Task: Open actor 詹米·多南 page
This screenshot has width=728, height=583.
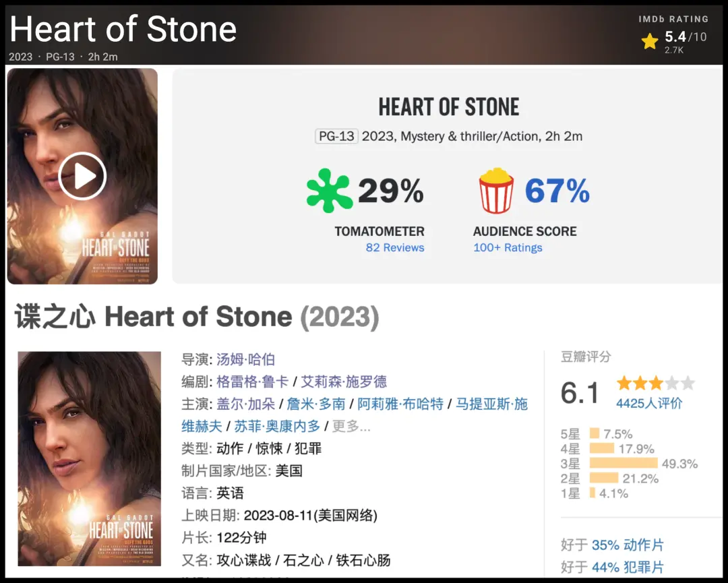Action: [316, 404]
